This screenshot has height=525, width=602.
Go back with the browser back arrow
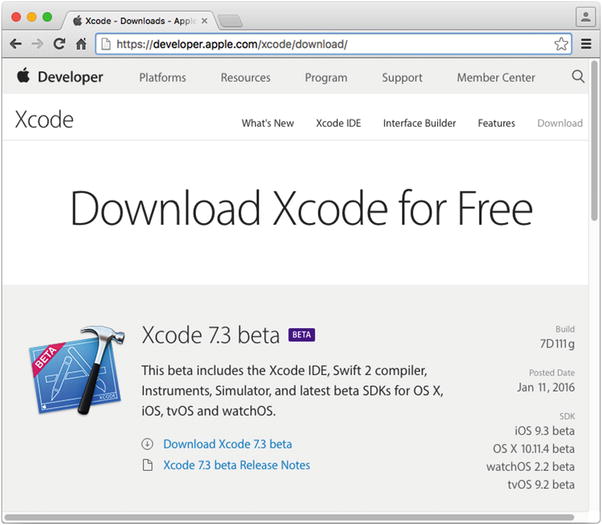[16, 44]
